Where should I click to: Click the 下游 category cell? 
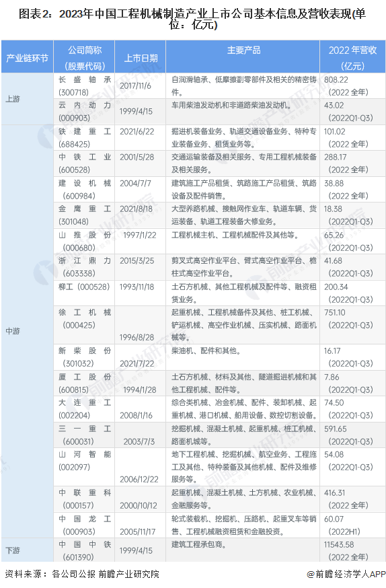point(28,550)
